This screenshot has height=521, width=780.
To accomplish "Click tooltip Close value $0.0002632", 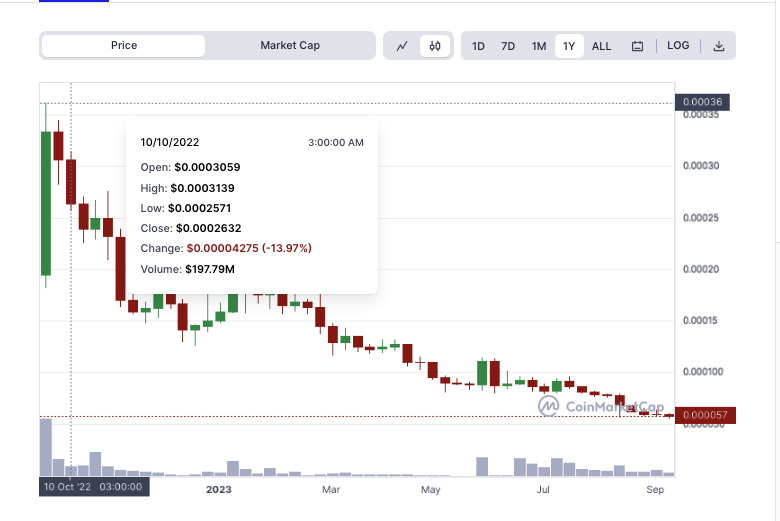I will 208,228.
